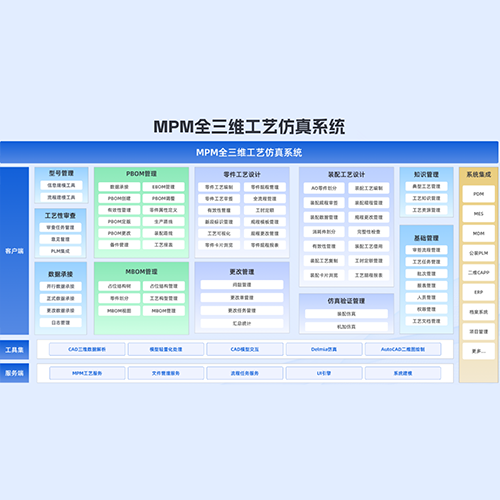Click the 基础管理 module heading
The height and width of the screenshot is (500, 500).
(426, 238)
